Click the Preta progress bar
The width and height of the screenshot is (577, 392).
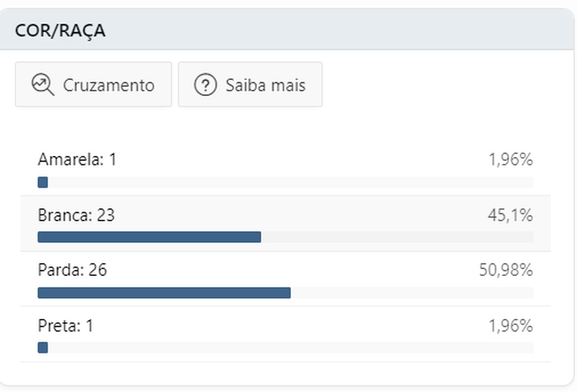coord(43,347)
